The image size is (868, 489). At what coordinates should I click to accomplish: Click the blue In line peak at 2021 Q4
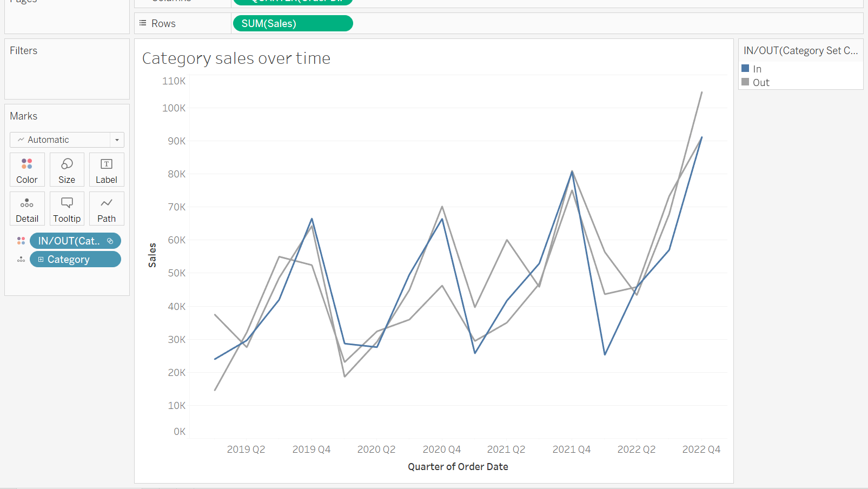(x=572, y=171)
